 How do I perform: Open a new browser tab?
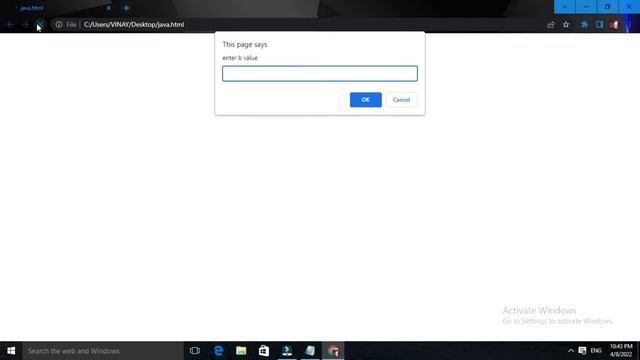coord(127,8)
